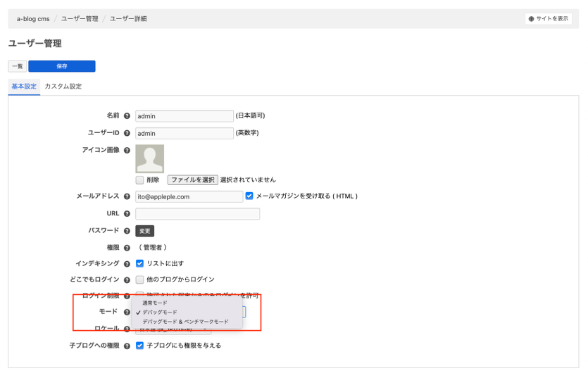Click the help icon beside パスワード
The width and height of the screenshot is (588, 378).
click(x=127, y=231)
